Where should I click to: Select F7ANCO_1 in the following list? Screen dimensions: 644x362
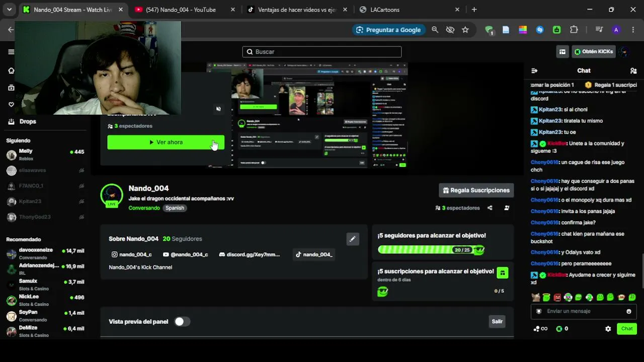click(x=45, y=186)
